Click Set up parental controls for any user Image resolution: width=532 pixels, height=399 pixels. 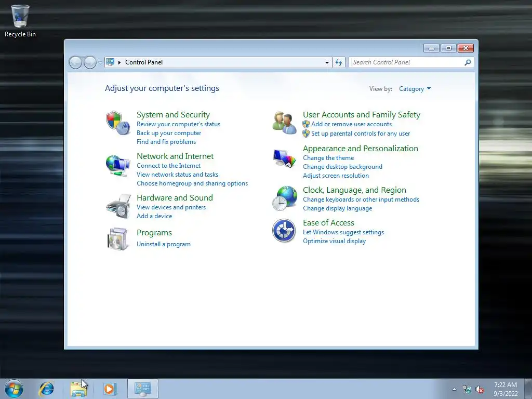pos(361,134)
